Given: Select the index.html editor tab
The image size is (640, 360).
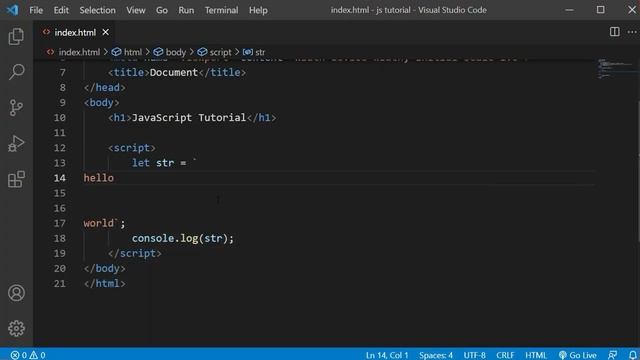Looking at the screenshot, I should coord(75,32).
